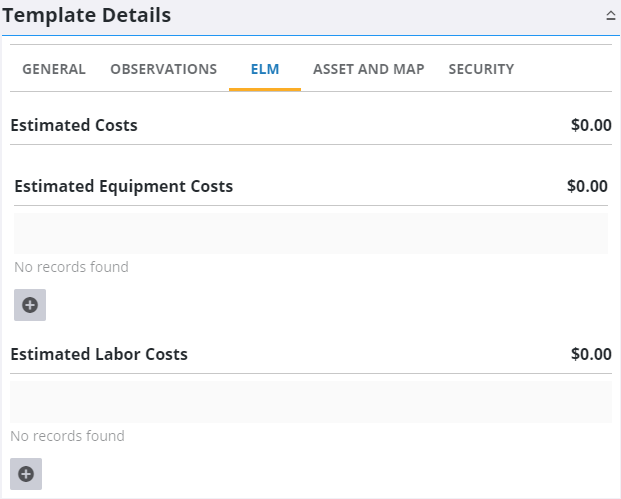Click the Estimated Equipment Costs $0.00 value
This screenshot has width=621, height=499.
click(x=587, y=186)
